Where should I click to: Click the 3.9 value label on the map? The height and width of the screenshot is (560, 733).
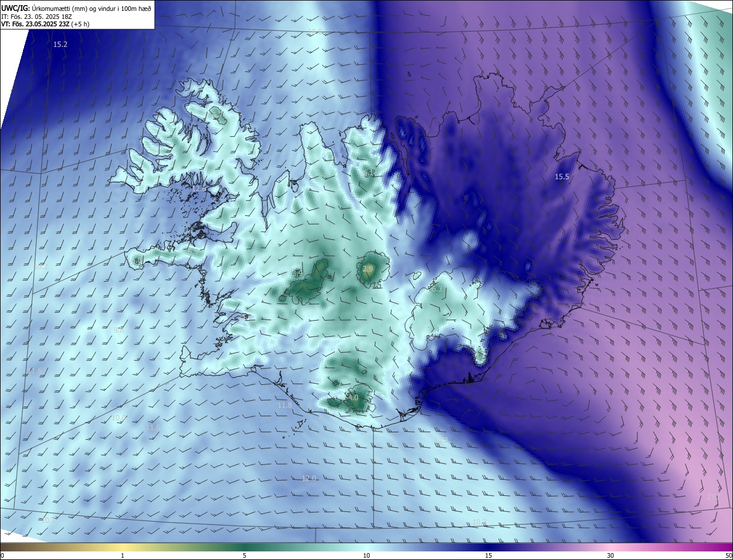pyautogui.click(x=297, y=273)
